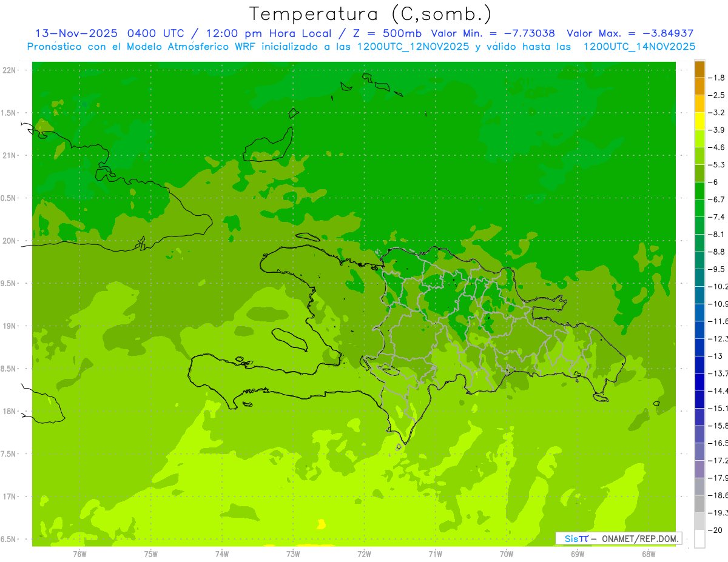Click the '22N' latitude label
Image resolution: width=728 pixels, height=562 pixels.
[9, 70]
